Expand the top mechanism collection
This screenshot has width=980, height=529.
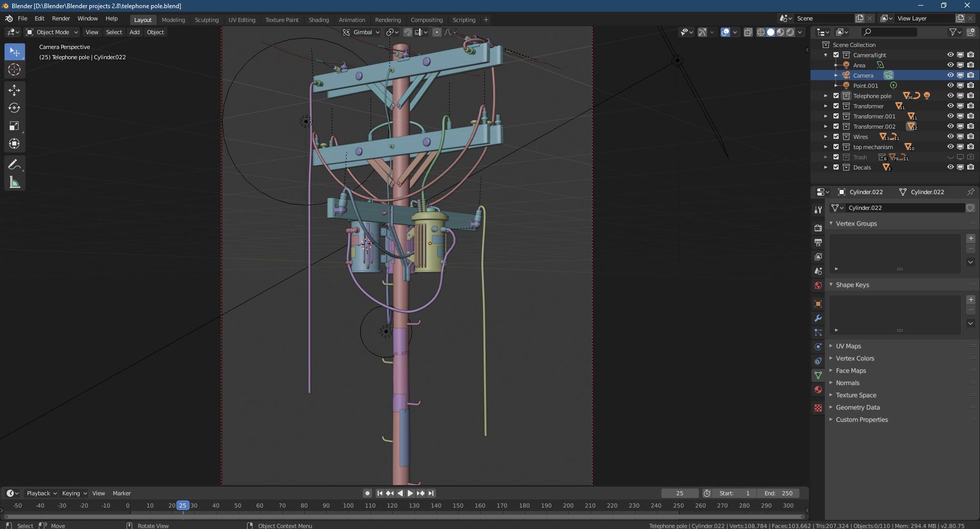[826, 147]
